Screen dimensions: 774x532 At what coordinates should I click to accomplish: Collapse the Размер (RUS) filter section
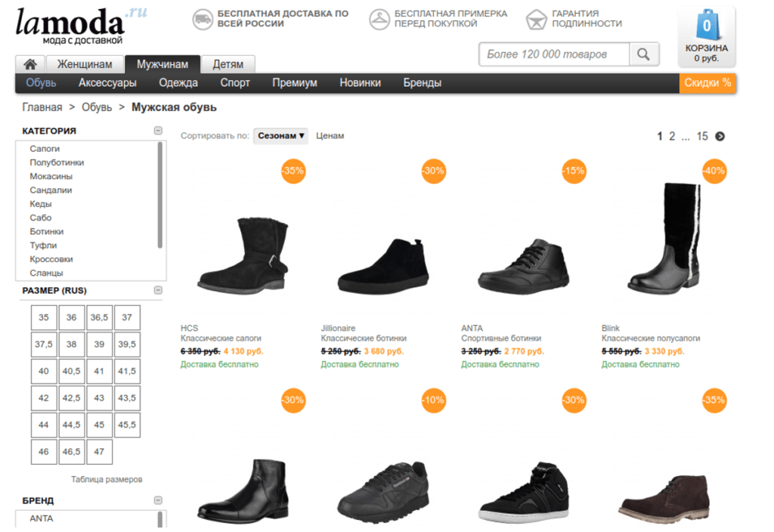click(158, 290)
